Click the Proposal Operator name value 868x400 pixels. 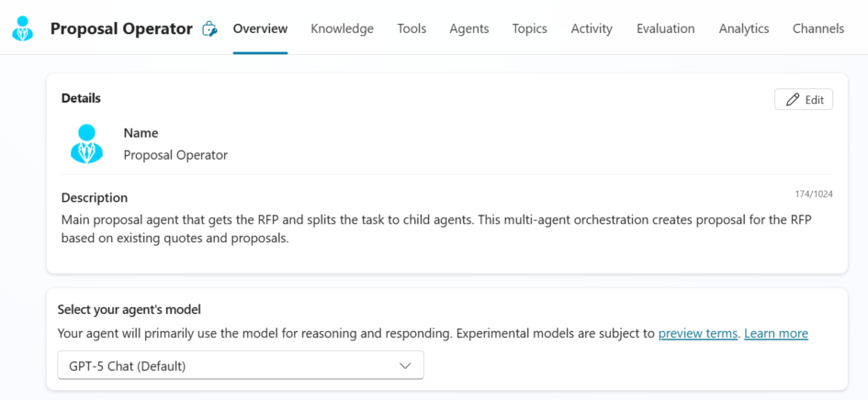tap(175, 155)
